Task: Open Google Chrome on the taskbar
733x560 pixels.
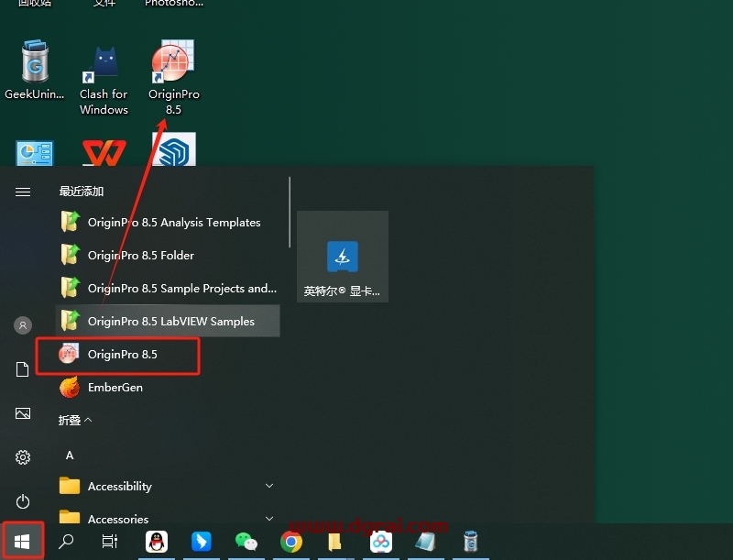Action: (x=291, y=542)
